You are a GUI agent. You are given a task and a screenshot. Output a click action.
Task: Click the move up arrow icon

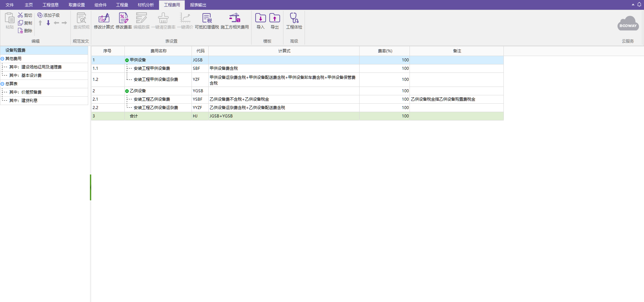point(40,23)
